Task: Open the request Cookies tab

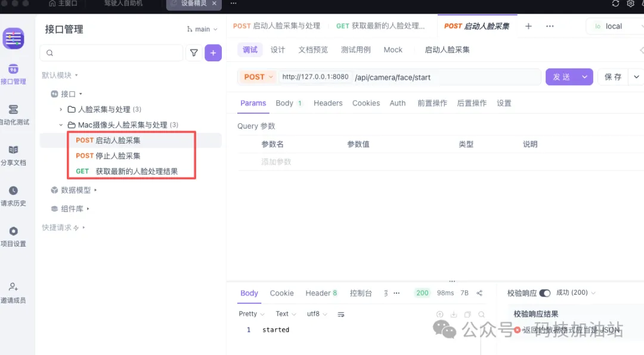Action: 366,103
